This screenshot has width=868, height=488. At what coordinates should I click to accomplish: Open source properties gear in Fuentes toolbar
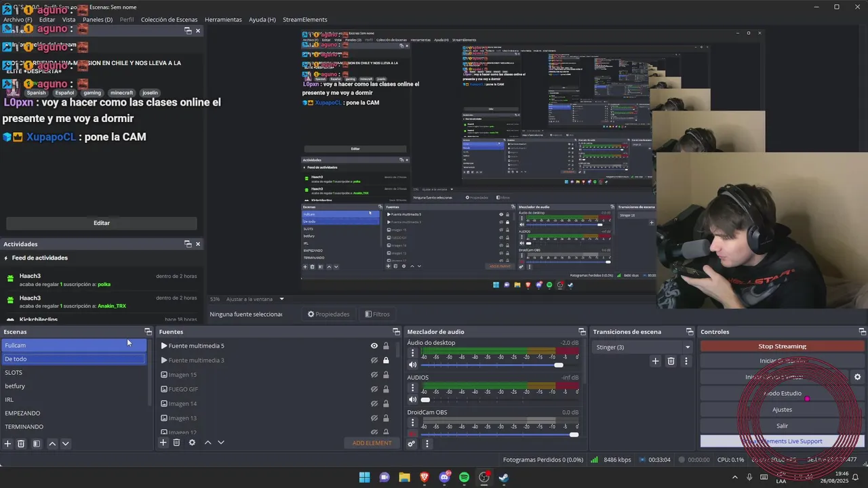[192, 443]
